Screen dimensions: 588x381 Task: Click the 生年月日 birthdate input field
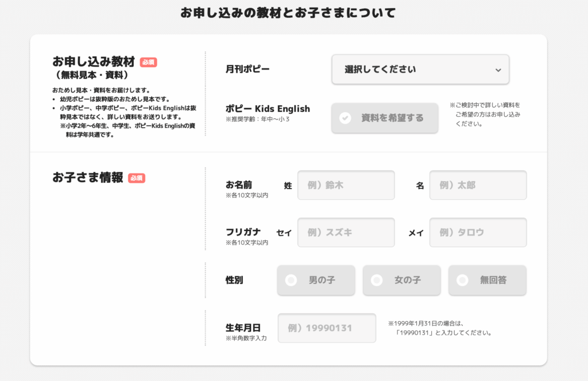327,328
